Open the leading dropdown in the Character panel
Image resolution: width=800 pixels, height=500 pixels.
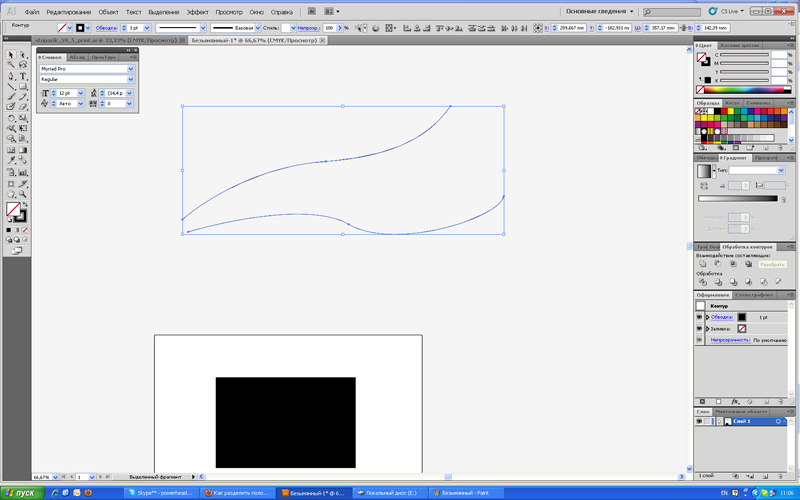[129, 93]
